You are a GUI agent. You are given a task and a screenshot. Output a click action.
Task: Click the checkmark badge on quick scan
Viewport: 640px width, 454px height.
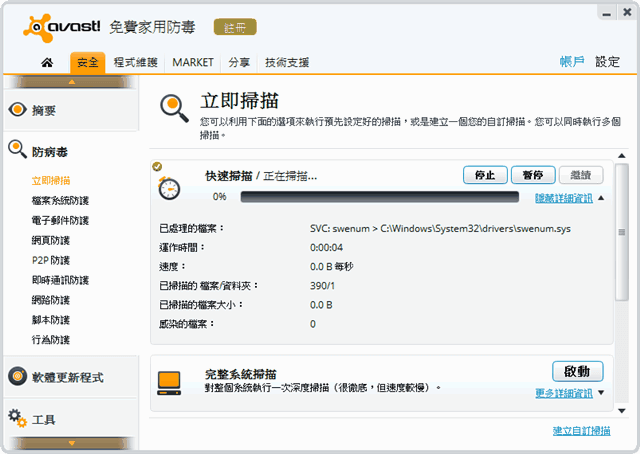(x=157, y=166)
